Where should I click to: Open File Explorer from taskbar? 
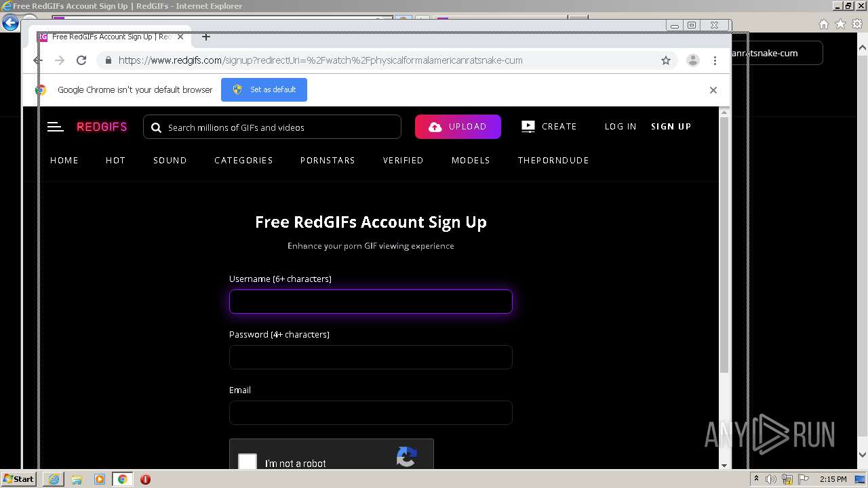click(x=77, y=479)
